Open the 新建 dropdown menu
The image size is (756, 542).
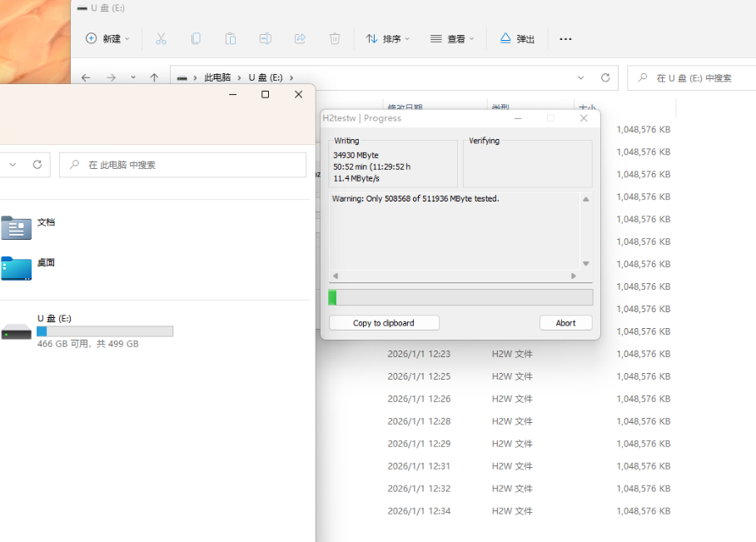(108, 38)
